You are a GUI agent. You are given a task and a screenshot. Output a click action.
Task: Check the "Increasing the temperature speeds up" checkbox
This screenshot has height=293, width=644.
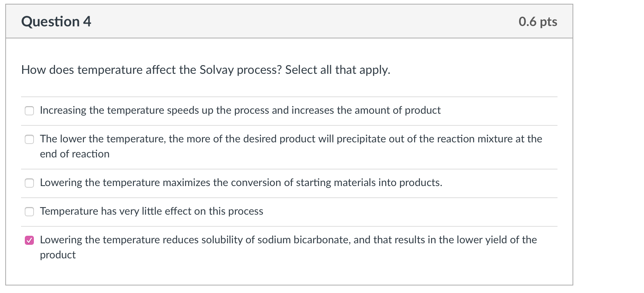click(x=29, y=111)
